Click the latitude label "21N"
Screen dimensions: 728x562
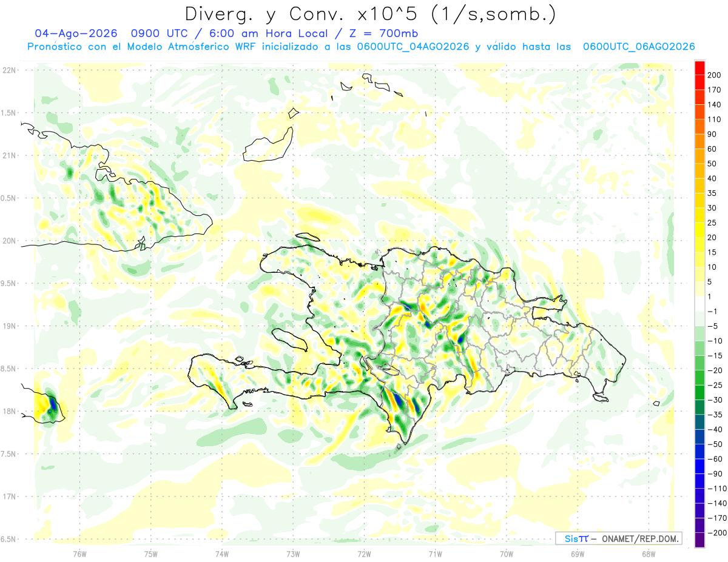(x=9, y=155)
